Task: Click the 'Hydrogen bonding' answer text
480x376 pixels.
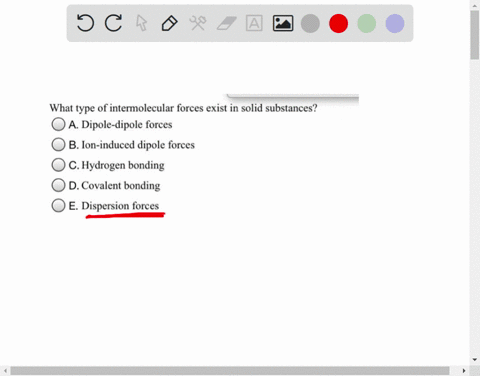Action: click(123, 165)
